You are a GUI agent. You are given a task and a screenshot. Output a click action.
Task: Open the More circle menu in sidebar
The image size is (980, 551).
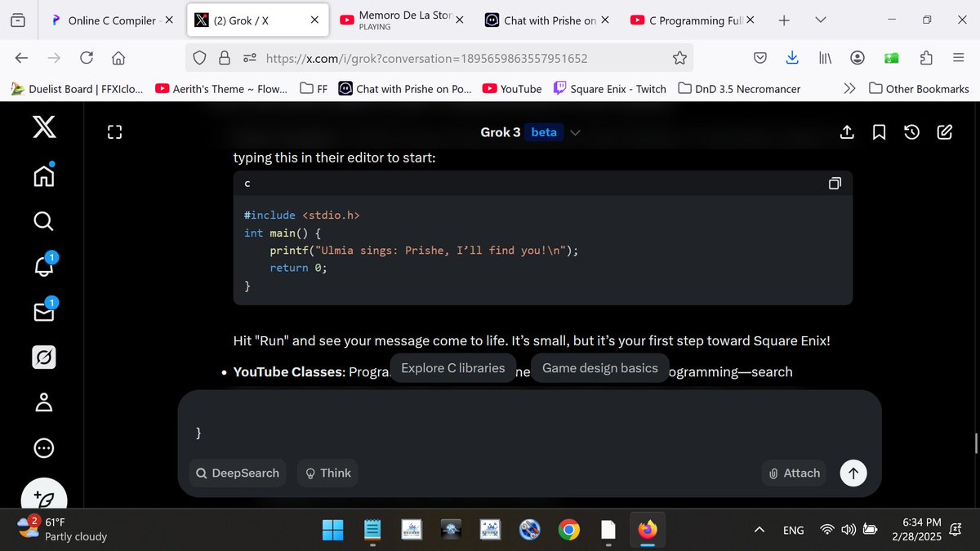pos(44,448)
